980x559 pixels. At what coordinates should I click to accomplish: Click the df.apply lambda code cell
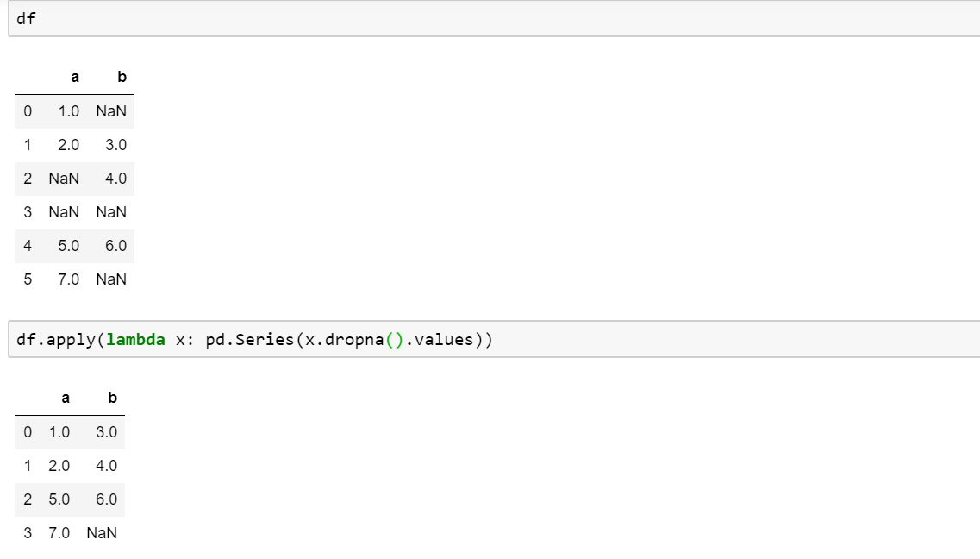(x=494, y=340)
